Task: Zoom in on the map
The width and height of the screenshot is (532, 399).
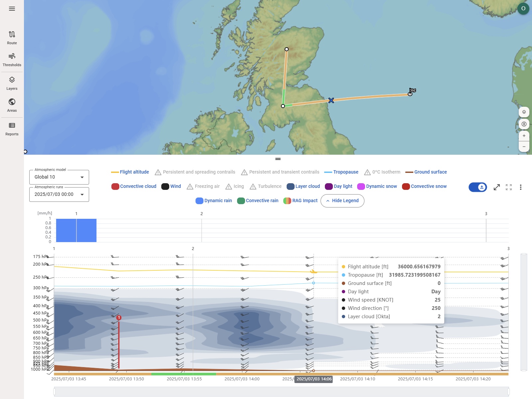Action: (x=524, y=136)
